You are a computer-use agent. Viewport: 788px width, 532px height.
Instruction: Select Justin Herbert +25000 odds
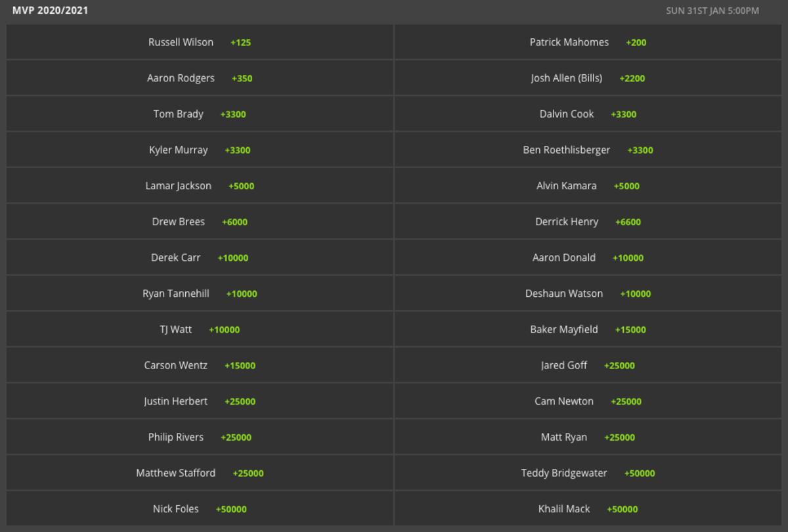point(200,401)
